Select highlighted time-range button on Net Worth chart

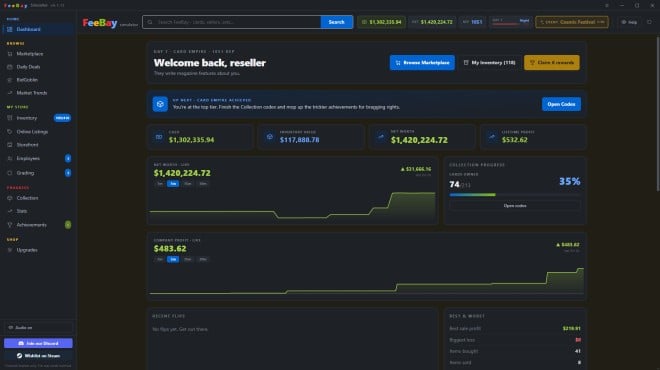[x=173, y=184]
